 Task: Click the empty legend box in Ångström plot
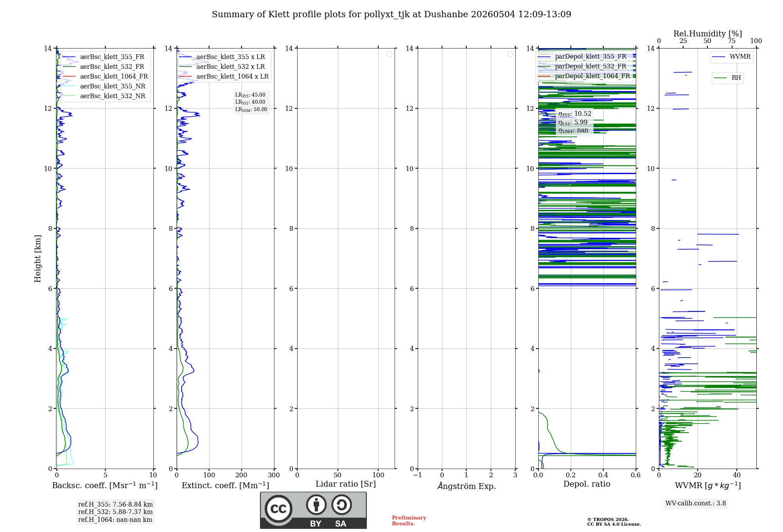510,54
